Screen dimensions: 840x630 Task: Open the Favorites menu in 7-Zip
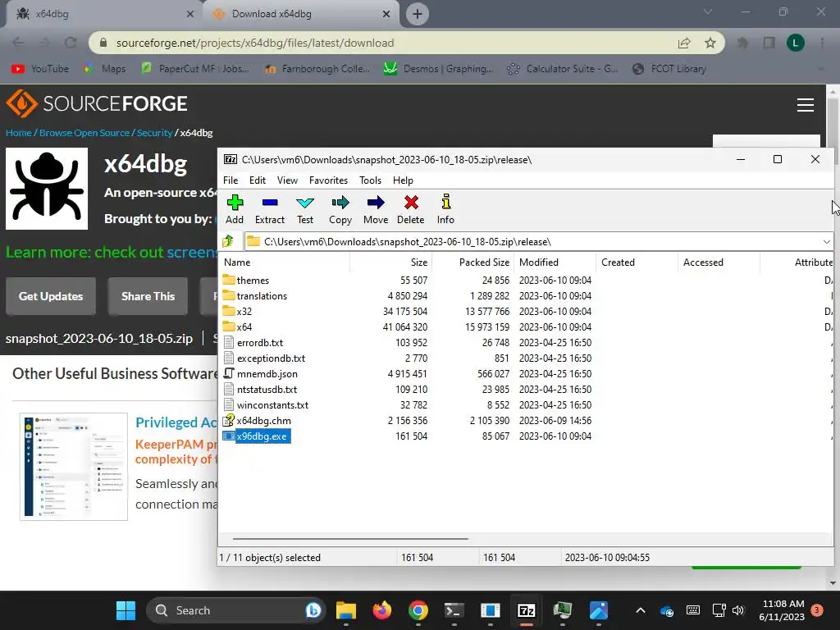click(328, 180)
